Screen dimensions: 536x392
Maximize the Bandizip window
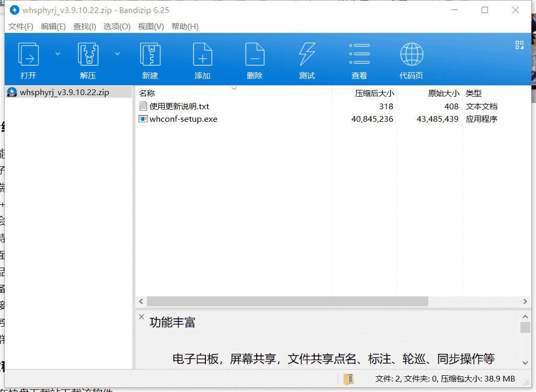485,10
